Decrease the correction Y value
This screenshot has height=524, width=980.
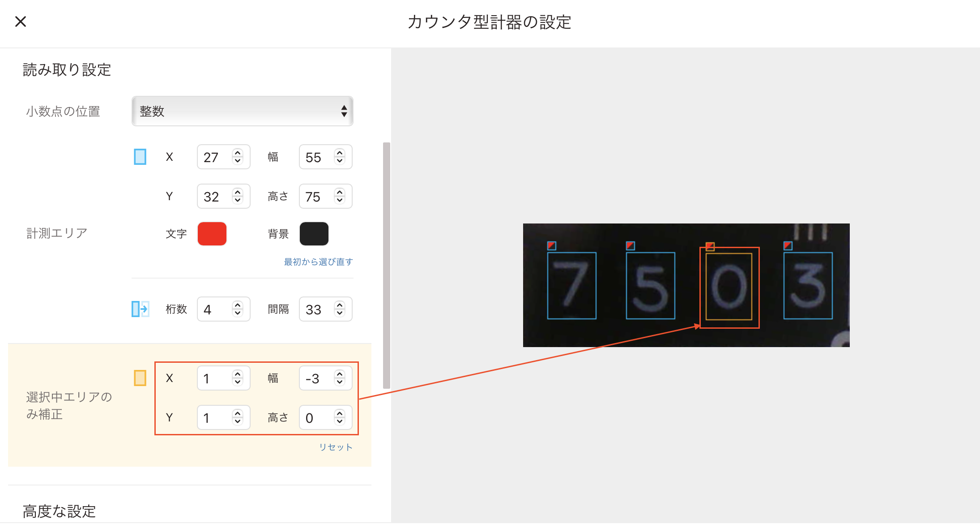pos(238,421)
